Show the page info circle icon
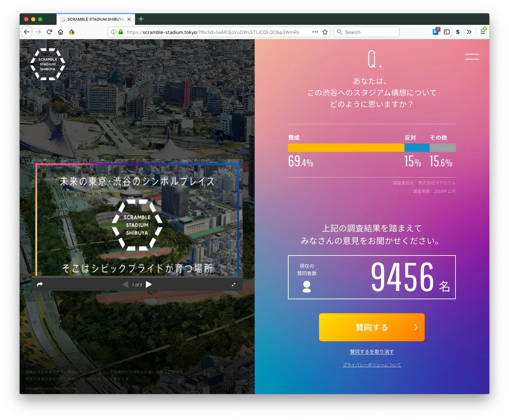 [x=113, y=32]
